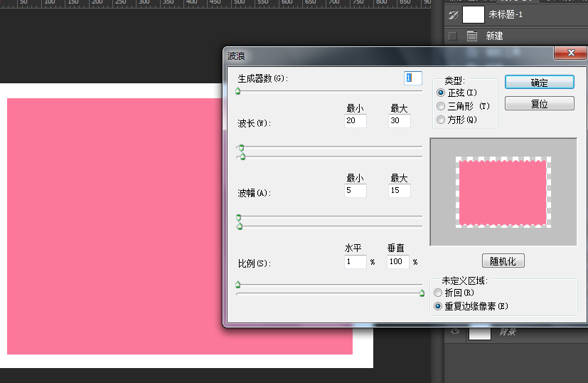
Task: Click the 波幅 minimum slider handle
Action: (x=238, y=218)
